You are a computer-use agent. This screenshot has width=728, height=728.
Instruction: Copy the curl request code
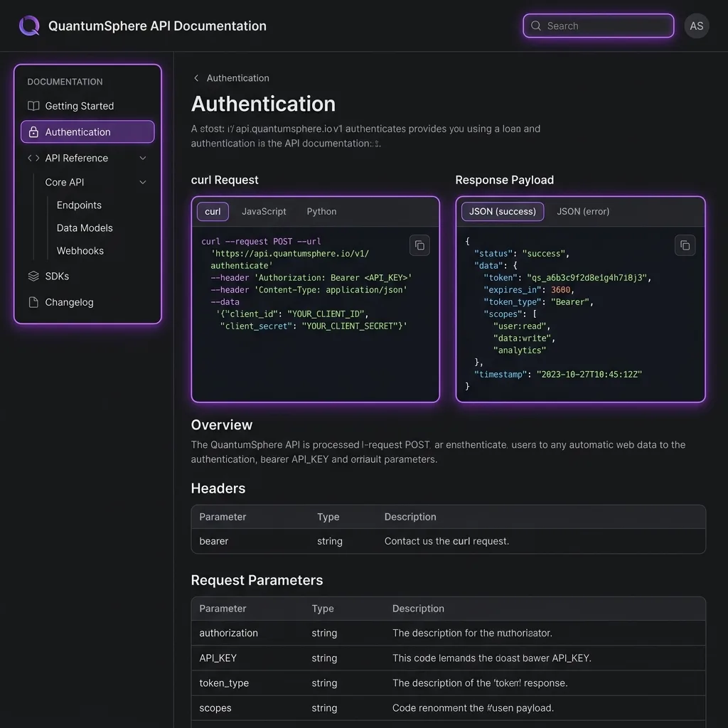tap(419, 245)
